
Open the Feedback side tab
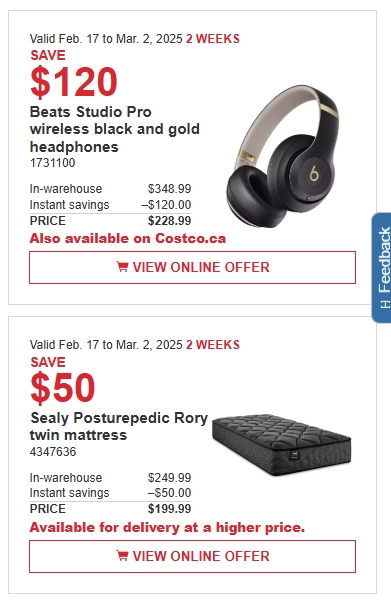tap(382, 268)
